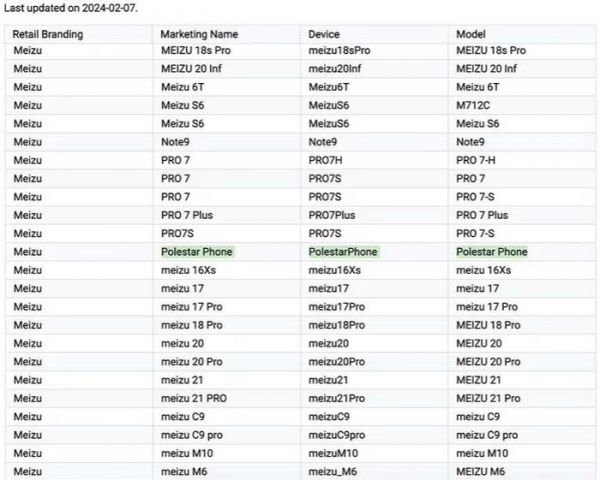Click highlighted PolestarPhone device cell
Viewport: 600px width, 480px height.
(343, 252)
